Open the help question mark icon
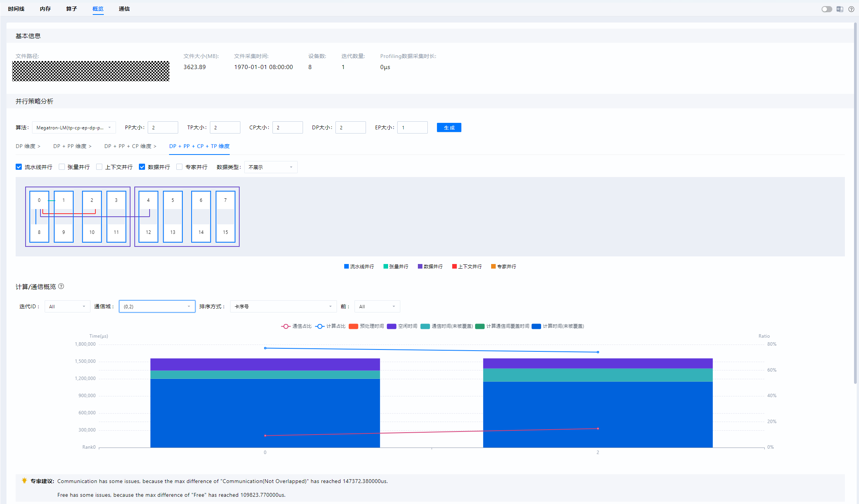859x504 pixels. click(x=851, y=9)
